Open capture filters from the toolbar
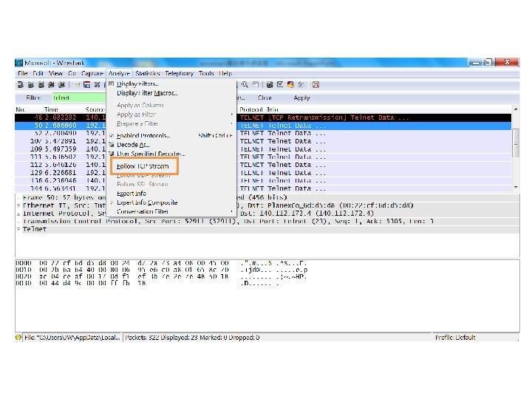 pyautogui.click(x=270, y=85)
